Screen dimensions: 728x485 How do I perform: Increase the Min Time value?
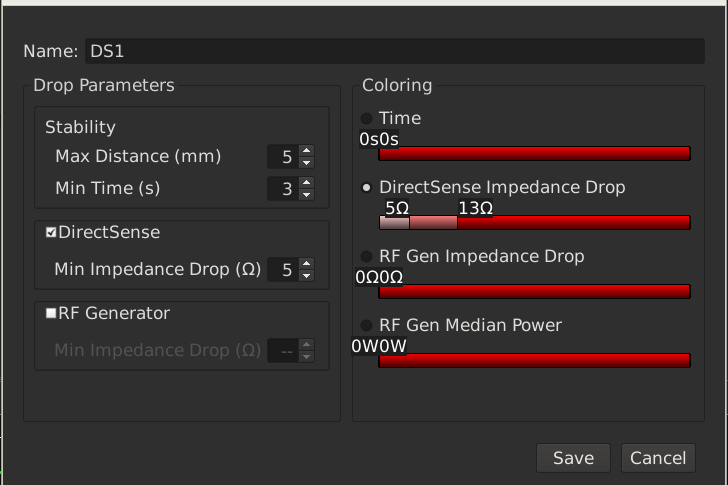(x=307, y=183)
